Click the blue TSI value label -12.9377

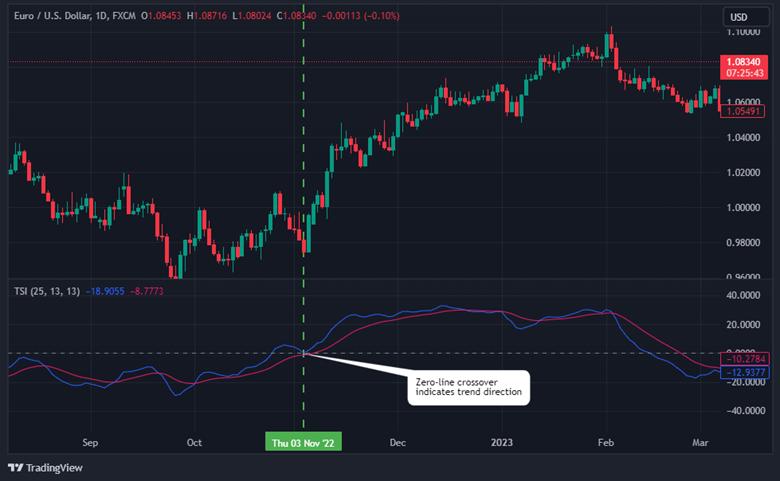click(745, 372)
